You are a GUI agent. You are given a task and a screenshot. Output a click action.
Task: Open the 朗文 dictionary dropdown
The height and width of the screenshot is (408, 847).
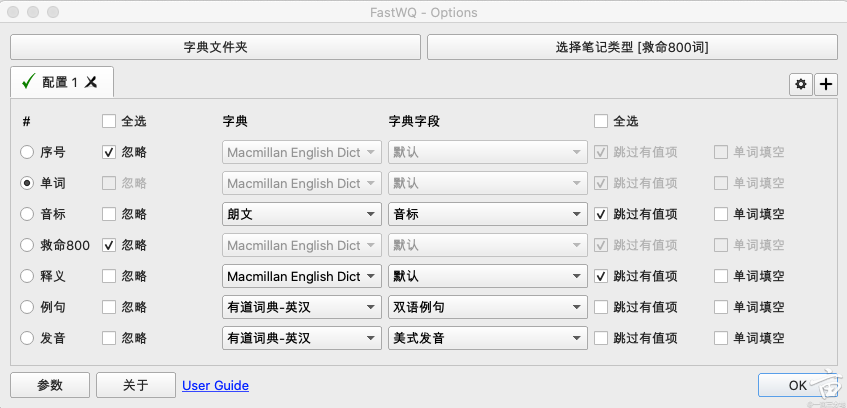click(302, 214)
